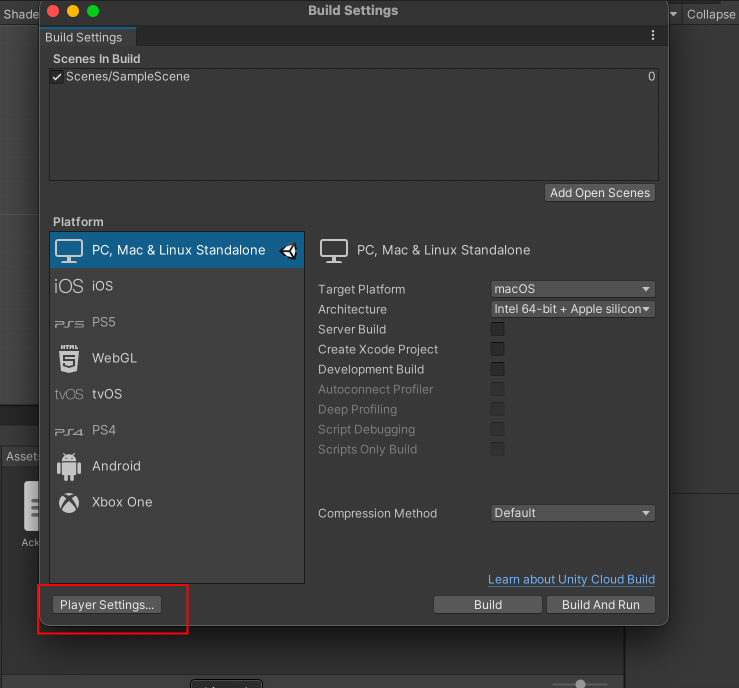Click the PC, Mac & Linux monitor icon
739x688 pixels.
tap(69, 250)
